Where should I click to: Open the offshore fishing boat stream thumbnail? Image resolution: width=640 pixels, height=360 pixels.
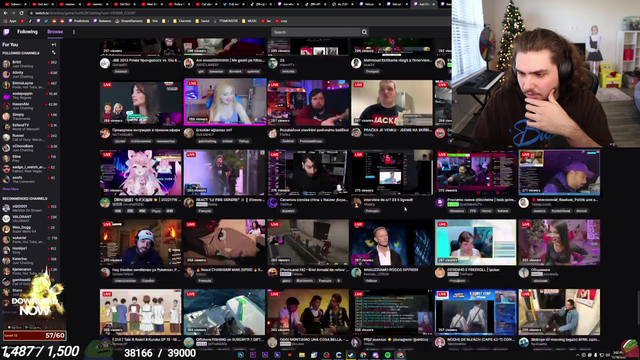224,312
